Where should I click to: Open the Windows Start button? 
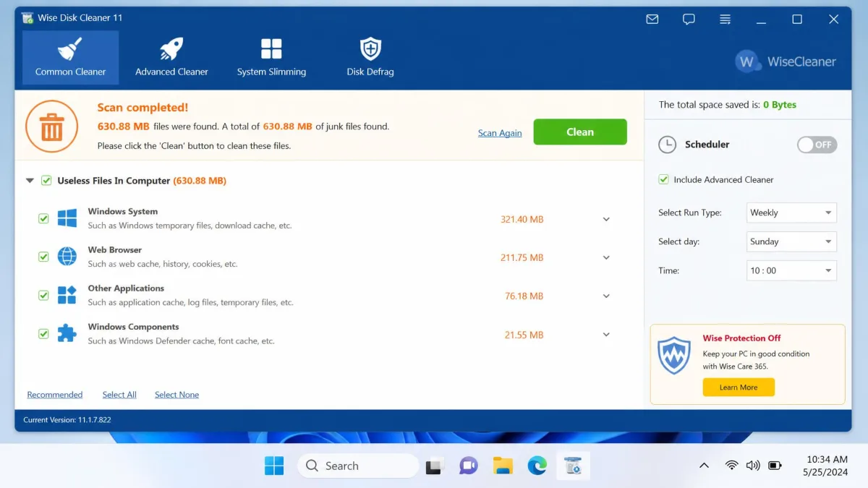click(274, 466)
